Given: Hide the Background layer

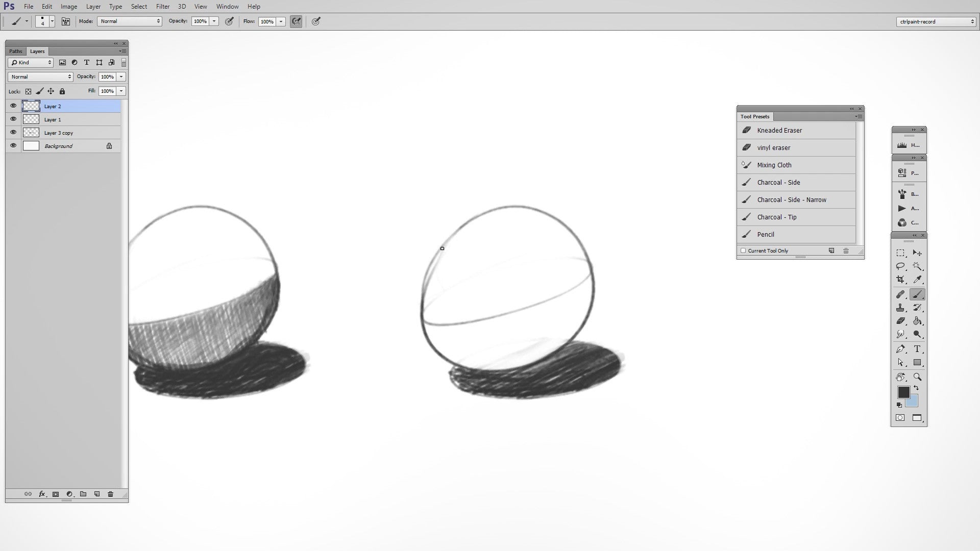Looking at the screenshot, I should 13,146.
